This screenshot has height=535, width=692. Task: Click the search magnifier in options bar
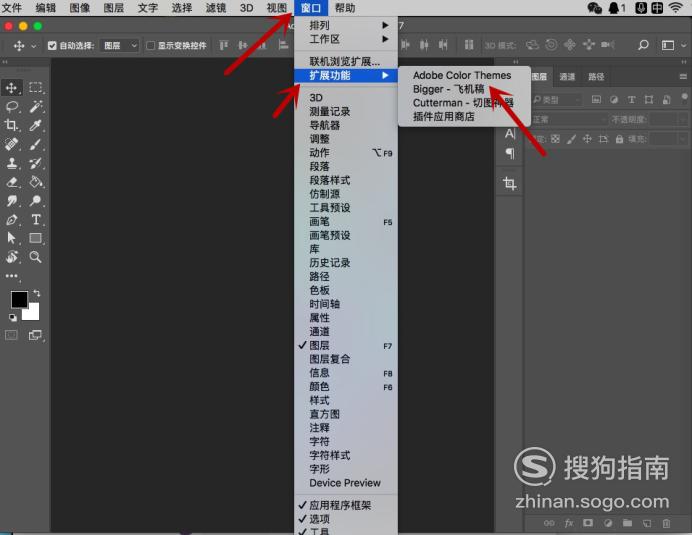[643, 45]
